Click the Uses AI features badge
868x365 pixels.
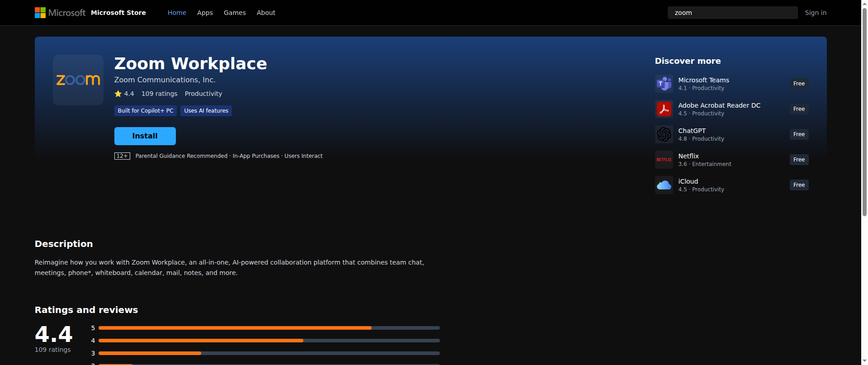click(x=206, y=111)
